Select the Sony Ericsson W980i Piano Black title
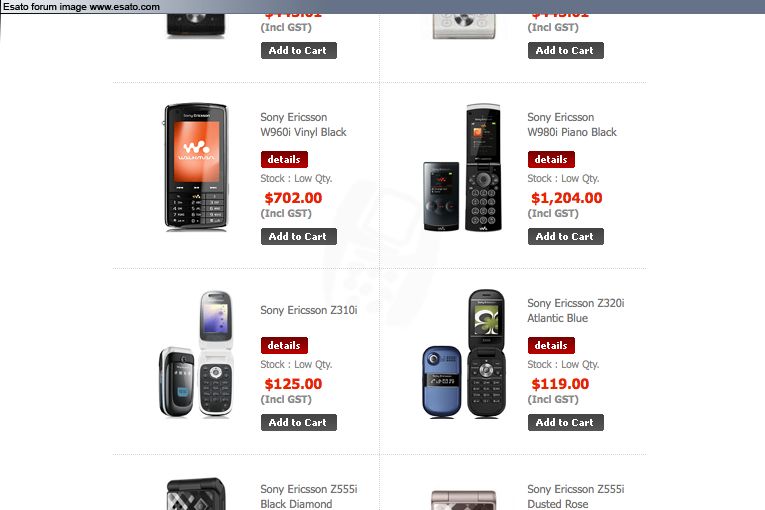Screen dimensions: 765x510 pyautogui.click(x=572, y=125)
